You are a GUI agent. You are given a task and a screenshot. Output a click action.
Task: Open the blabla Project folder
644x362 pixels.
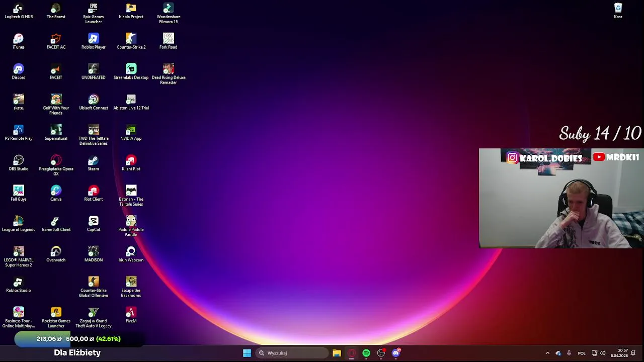[131, 11]
